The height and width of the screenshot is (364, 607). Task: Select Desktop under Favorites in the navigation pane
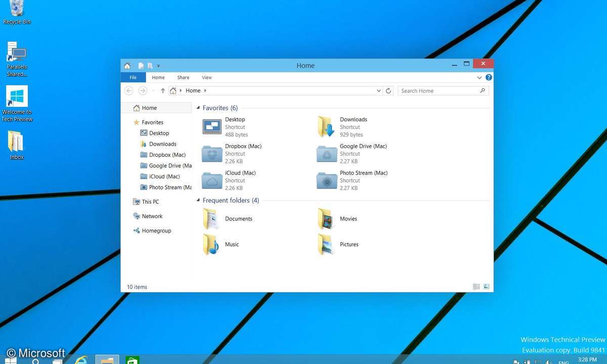(155, 133)
